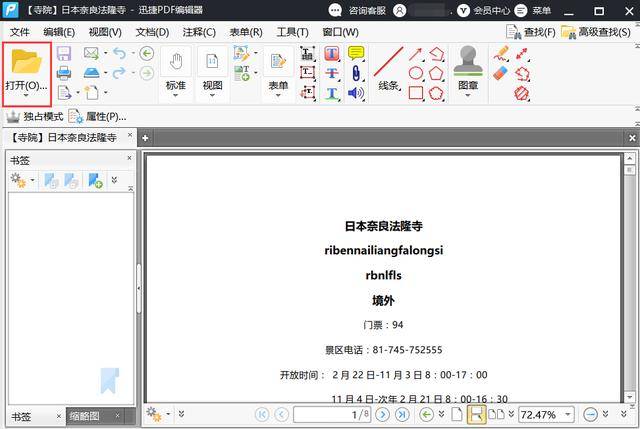Select the paperclip attachment tool
The image size is (640, 429).
coord(356,73)
